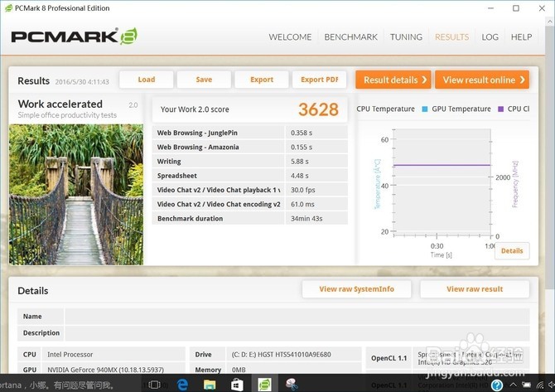
Task: Click the CPU Clock purple legend swatch
Action: click(500, 109)
